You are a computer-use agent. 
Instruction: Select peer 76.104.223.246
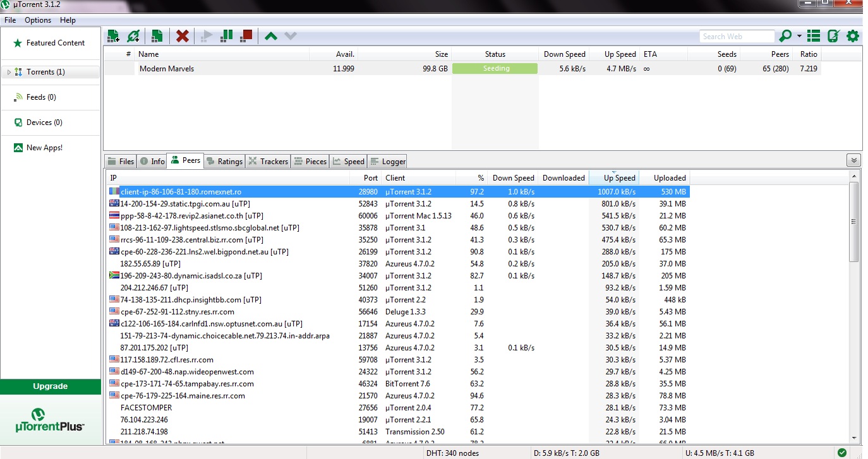coord(398,419)
